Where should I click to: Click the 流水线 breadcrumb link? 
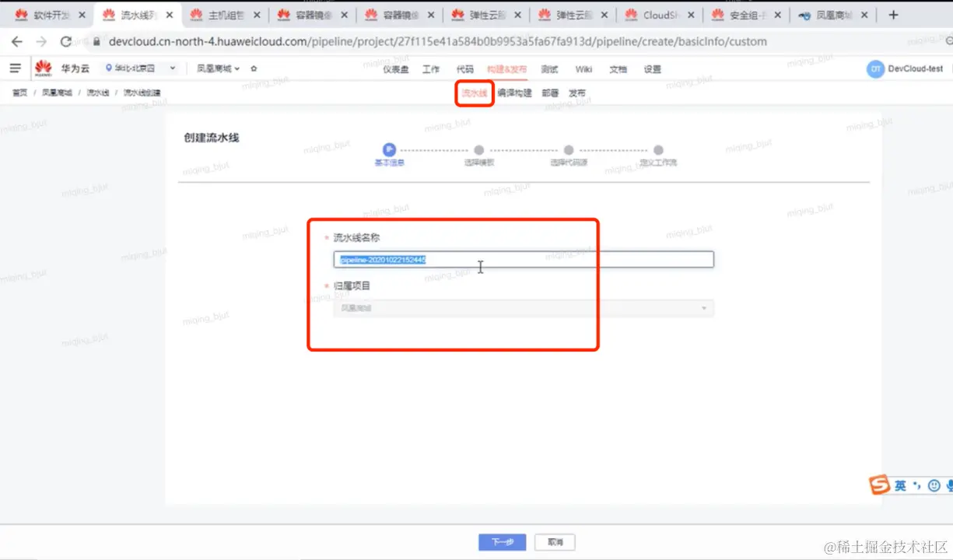[x=97, y=93]
